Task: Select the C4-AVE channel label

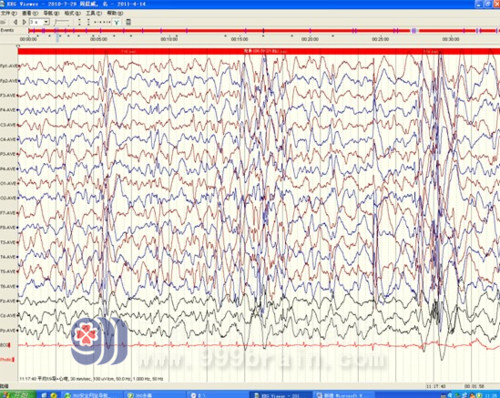Action: coord(8,139)
